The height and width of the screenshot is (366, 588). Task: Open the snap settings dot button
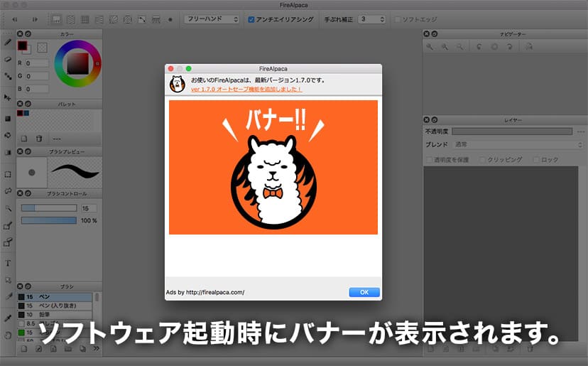click(170, 19)
